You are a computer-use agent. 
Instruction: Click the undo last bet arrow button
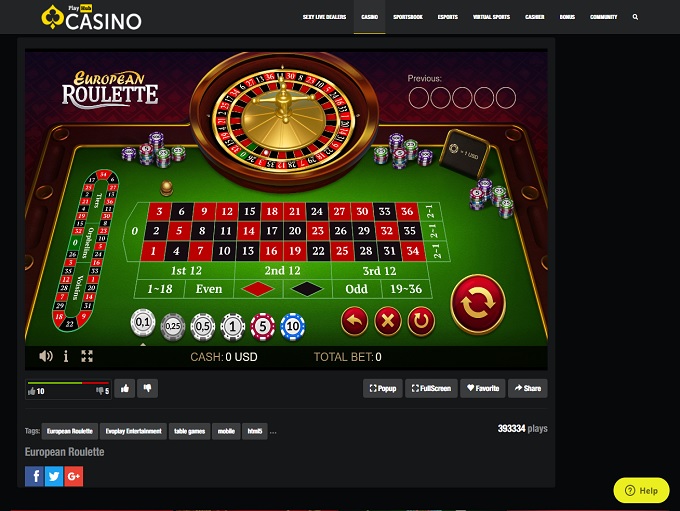click(x=354, y=321)
